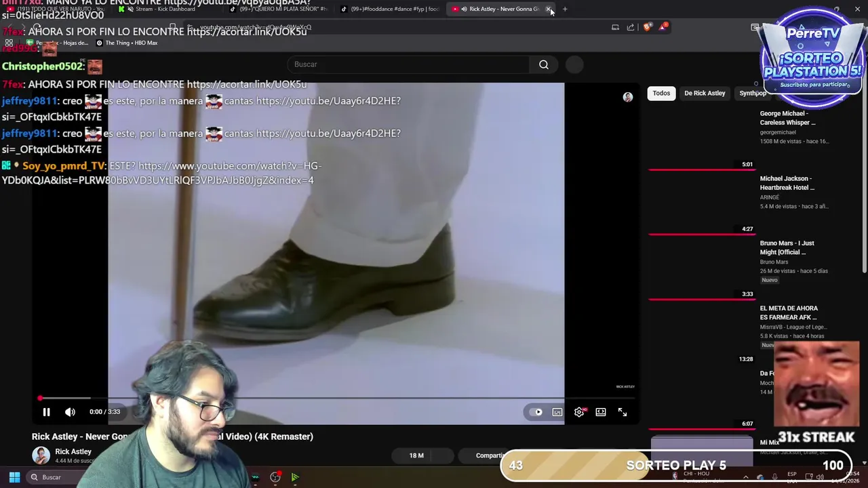Open the bookmarks apps grid icon
Viewport: 868px width, 488px height.
point(9,43)
